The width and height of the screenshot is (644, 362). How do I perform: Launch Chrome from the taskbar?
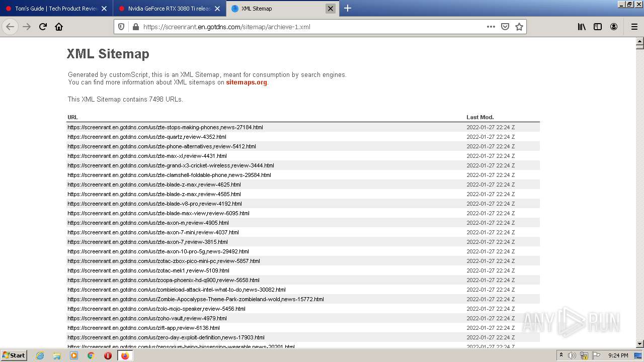(91, 355)
